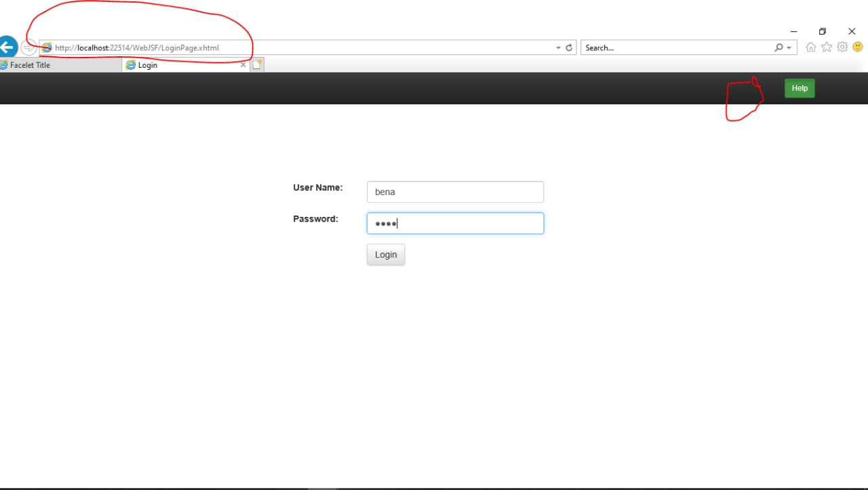Close the Login tab

point(243,64)
